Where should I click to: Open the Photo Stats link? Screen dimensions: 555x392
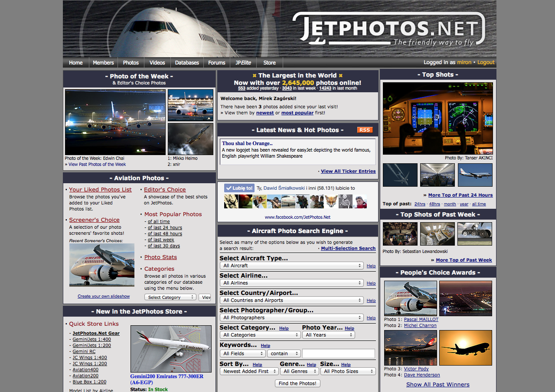160,257
